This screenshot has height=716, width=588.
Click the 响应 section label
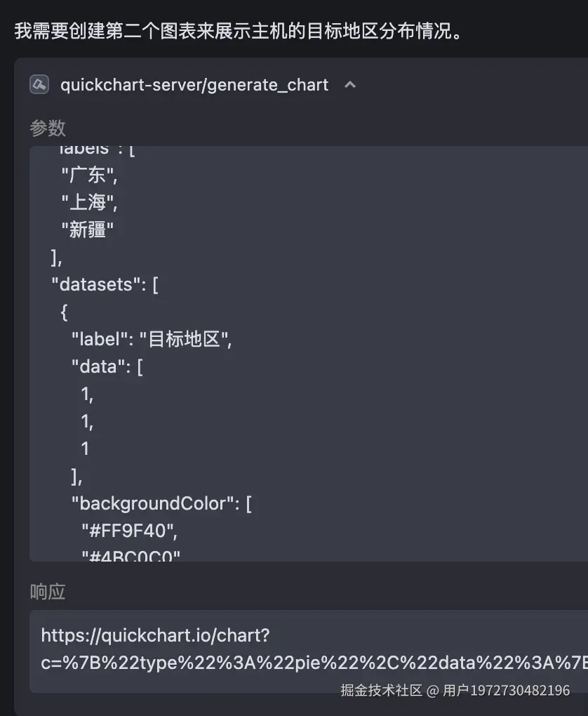pyautogui.click(x=48, y=592)
